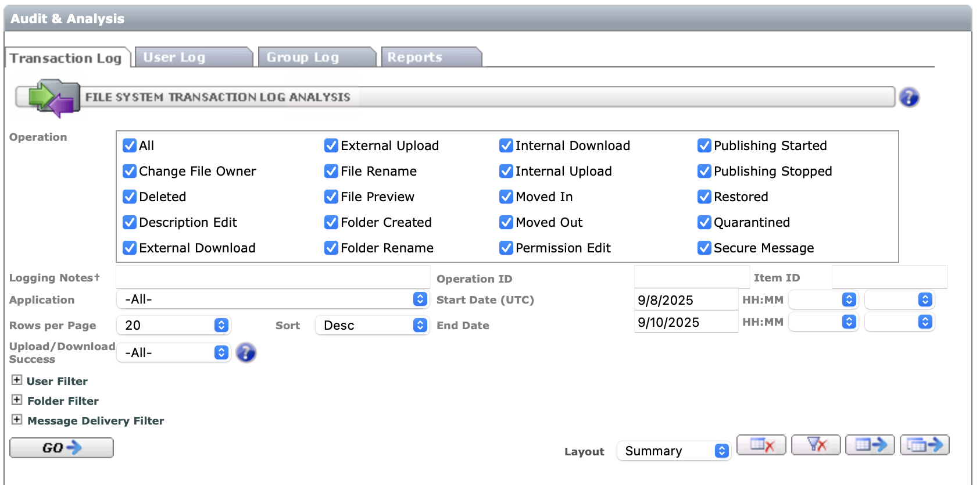This screenshot has height=485, width=980.
Task: Expand the Folder Filter plus icon
Action: point(17,400)
